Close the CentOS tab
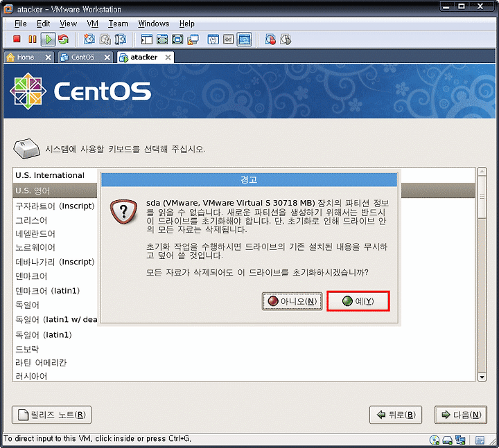This screenshot has height=448, width=499. click(x=107, y=57)
